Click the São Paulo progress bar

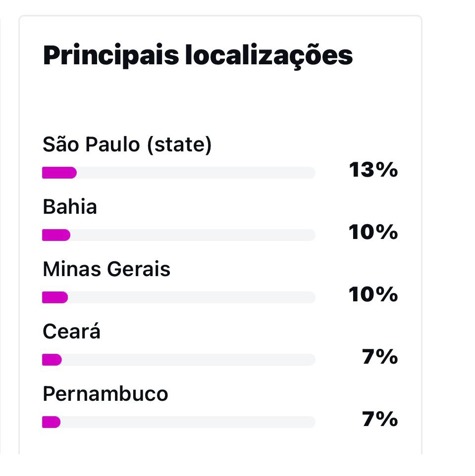point(179,173)
